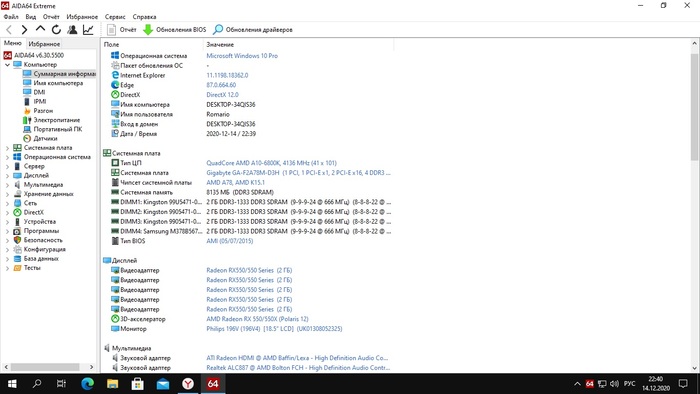The width and height of the screenshot is (700, 394).
Task: Open Gigabyte GA-F2A78M-D3H link
Action: 298,173
